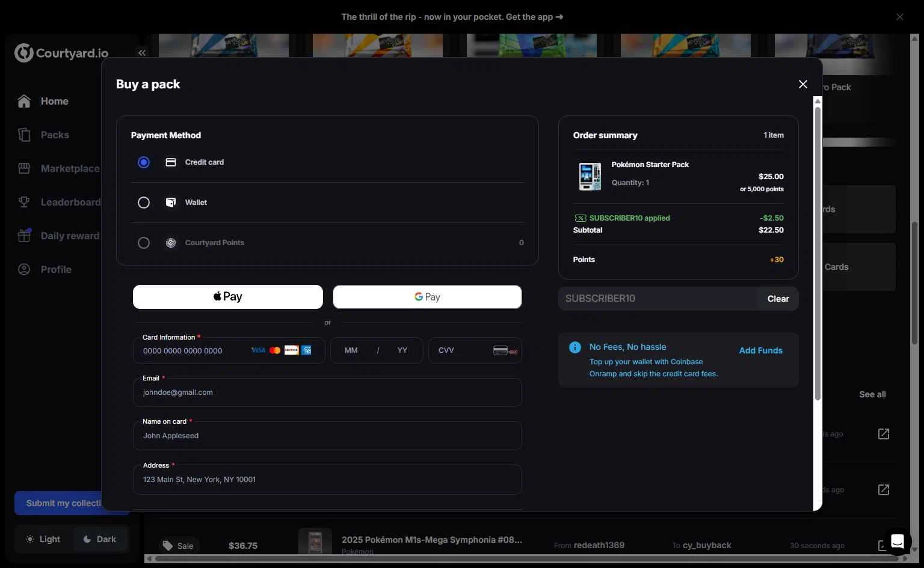924x568 pixels.
Task: Click the Sale tag label
Action: (180, 546)
